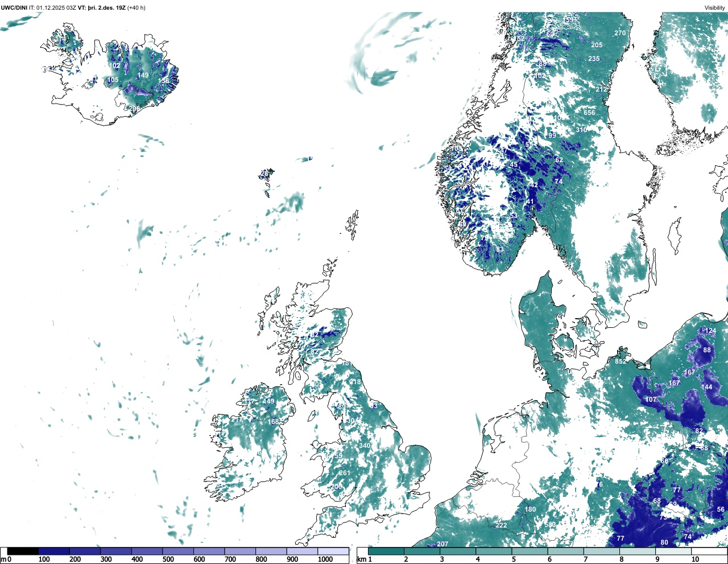
Task: Click the '656' visibility value in Sweden
Action: (589, 113)
